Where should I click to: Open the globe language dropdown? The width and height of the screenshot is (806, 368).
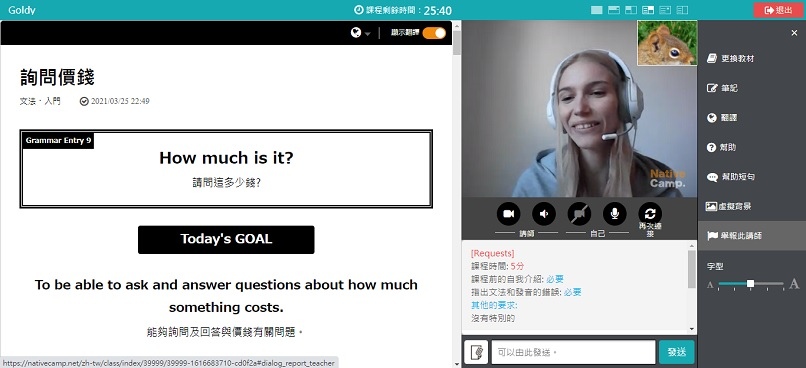tap(360, 33)
